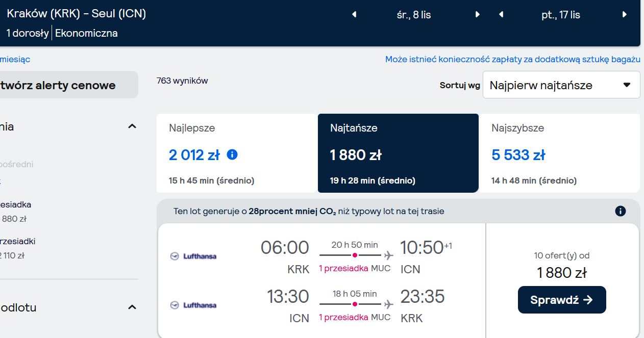The width and height of the screenshot is (644, 338).
Task: Go to previous departure date before śr., 8 lis
Action: click(x=354, y=15)
